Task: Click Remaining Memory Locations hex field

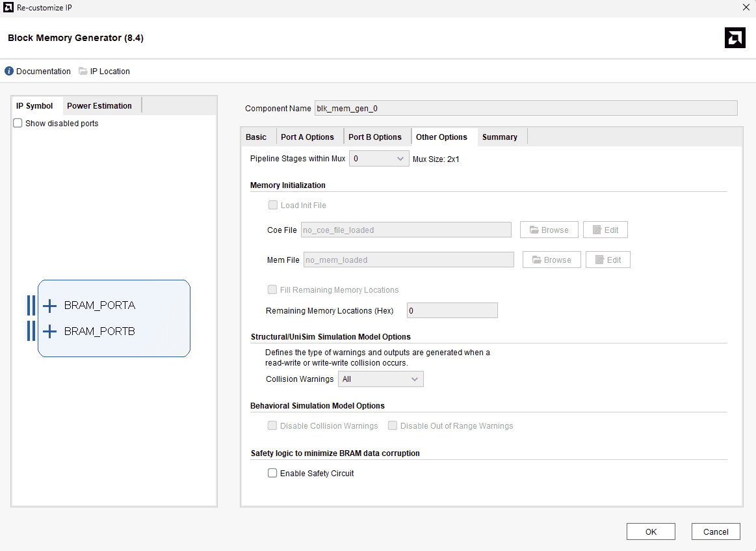Action: coord(452,311)
